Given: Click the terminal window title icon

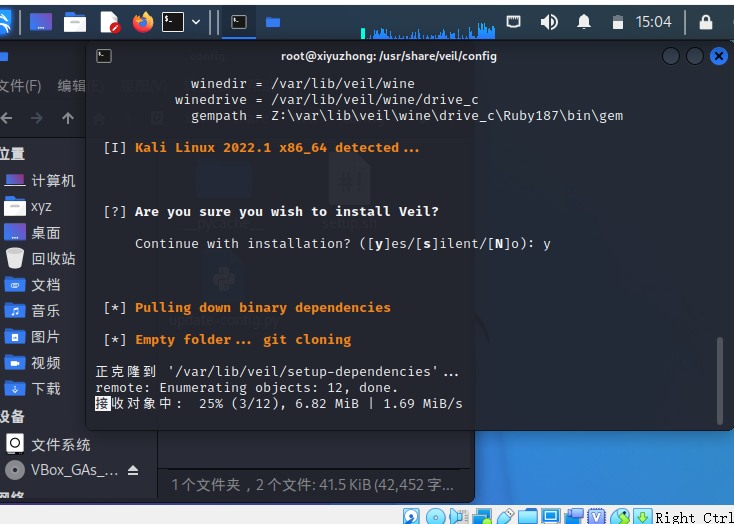Looking at the screenshot, I should pyautogui.click(x=103, y=56).
